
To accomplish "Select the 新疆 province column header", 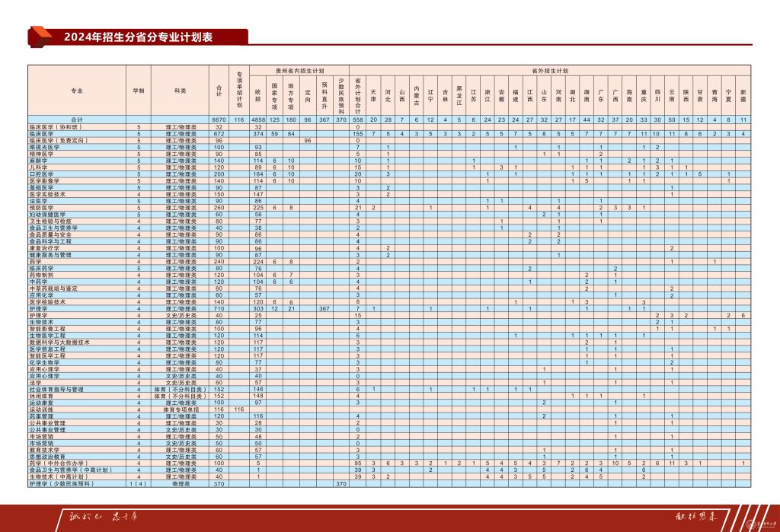I will (743, 95).
